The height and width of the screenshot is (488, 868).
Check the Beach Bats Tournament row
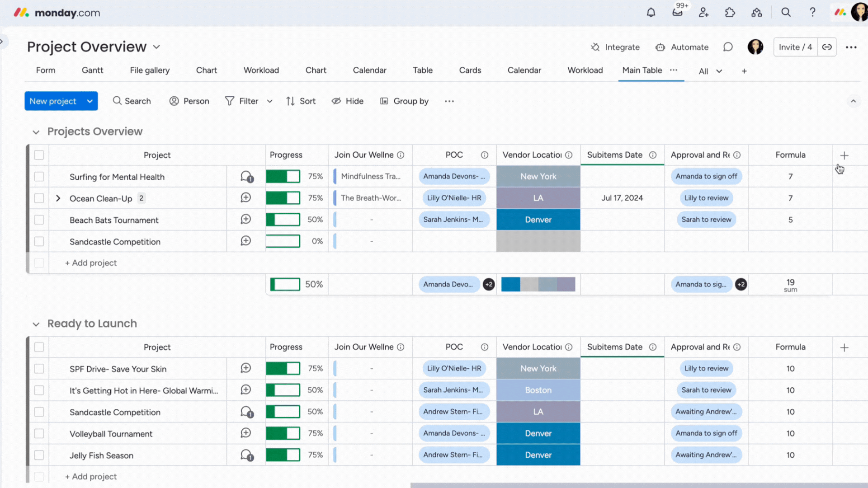(39, 220)
